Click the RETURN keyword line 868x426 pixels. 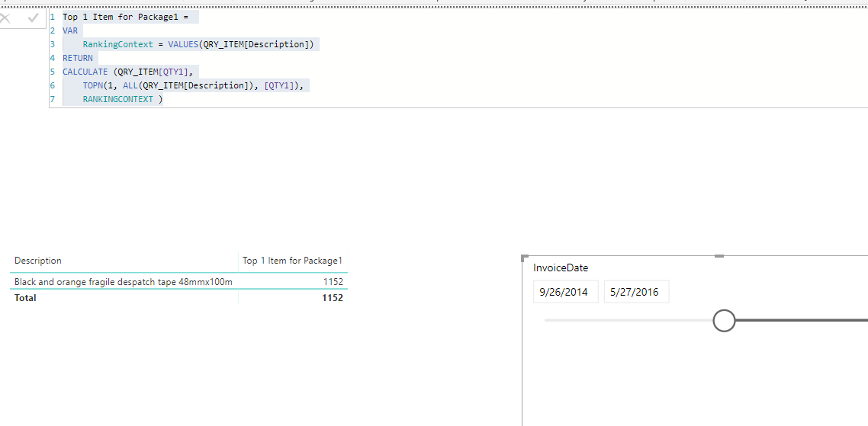(x=78, y=58)
